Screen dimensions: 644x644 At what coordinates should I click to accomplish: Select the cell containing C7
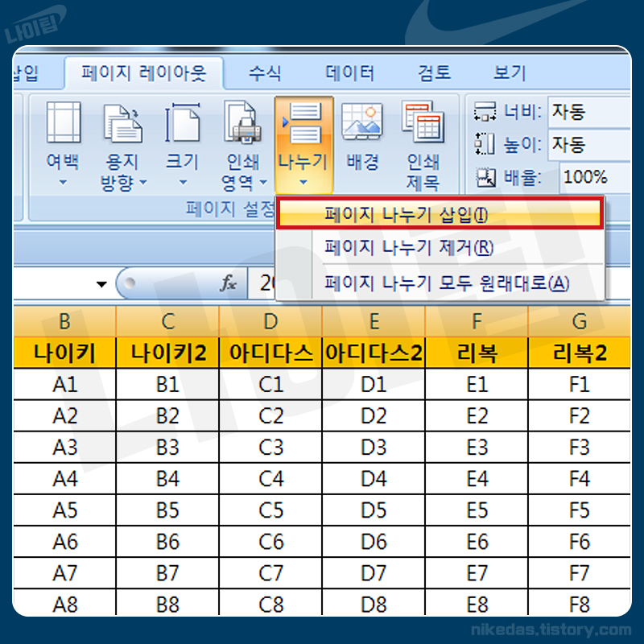(x=270, y=573)
